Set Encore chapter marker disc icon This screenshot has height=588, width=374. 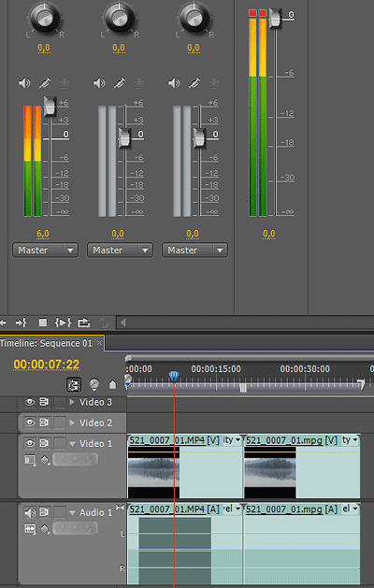94,385
